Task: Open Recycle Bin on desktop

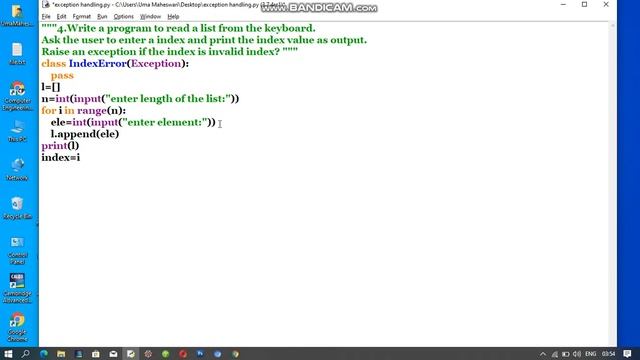Action: [17, 208]
